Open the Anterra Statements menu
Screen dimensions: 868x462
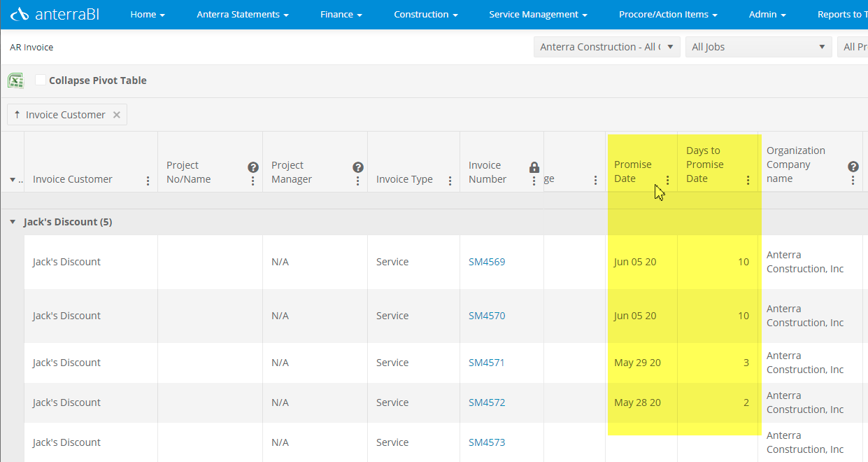(x=243, y=14)
